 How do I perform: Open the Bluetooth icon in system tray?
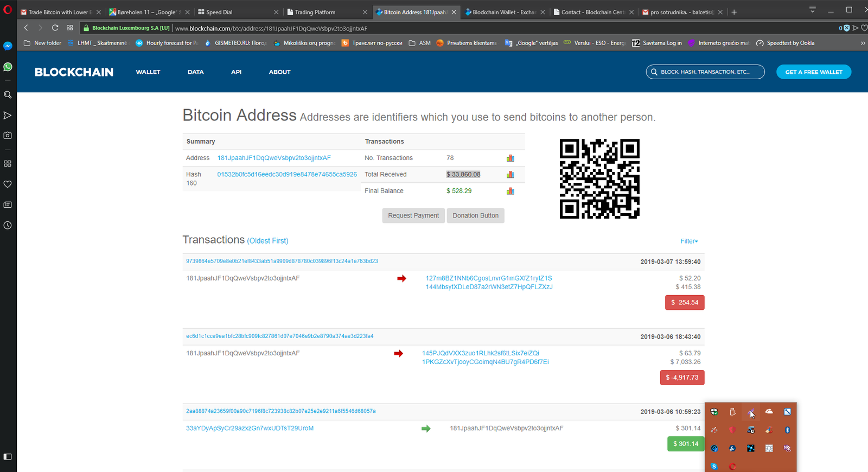pos(787,430)
